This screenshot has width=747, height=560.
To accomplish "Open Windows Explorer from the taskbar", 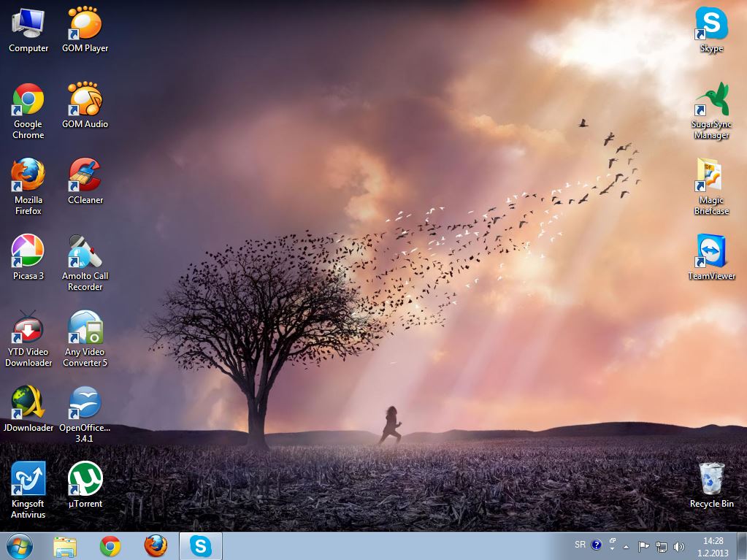I will tap(65, 546).
